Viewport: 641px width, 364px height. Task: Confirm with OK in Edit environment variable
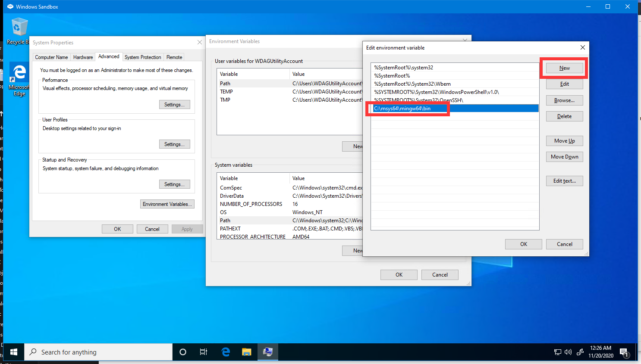pyautogui.click(x=523, y=244)
